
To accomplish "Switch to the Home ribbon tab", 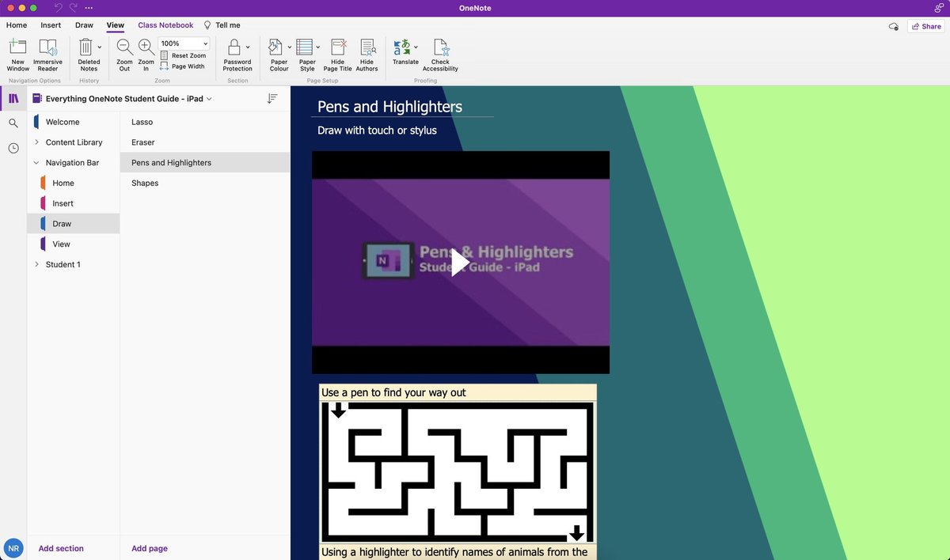I will (x=17, y=25).
